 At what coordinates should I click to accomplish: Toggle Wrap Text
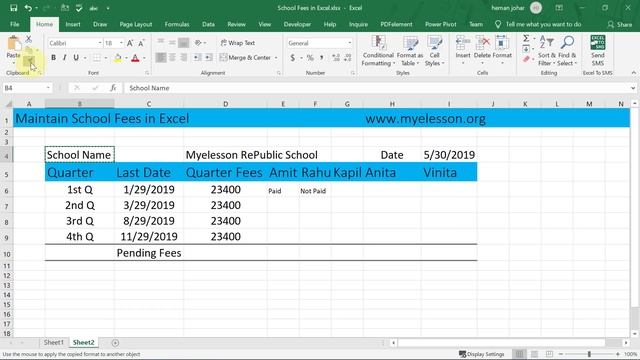pos(238,43)
